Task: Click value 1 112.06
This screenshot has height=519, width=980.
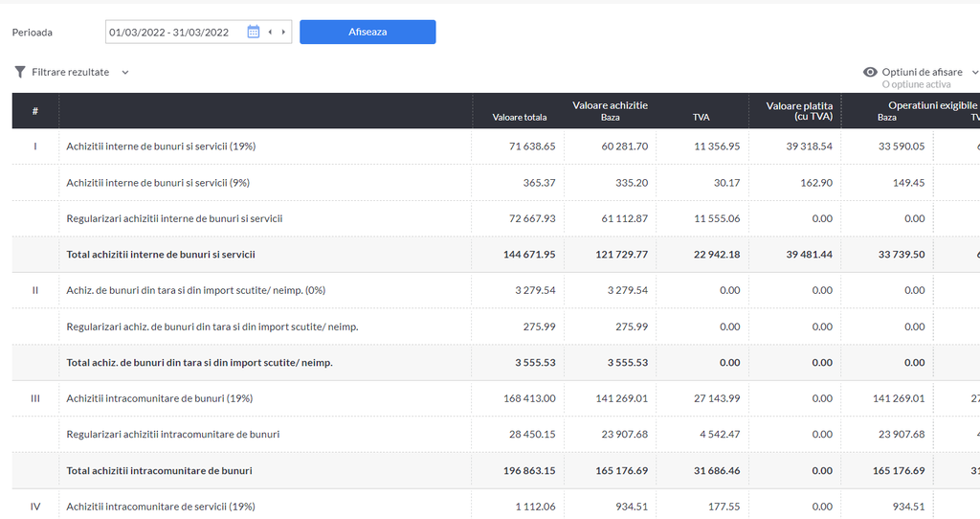Action: click(x=536, y=507)
